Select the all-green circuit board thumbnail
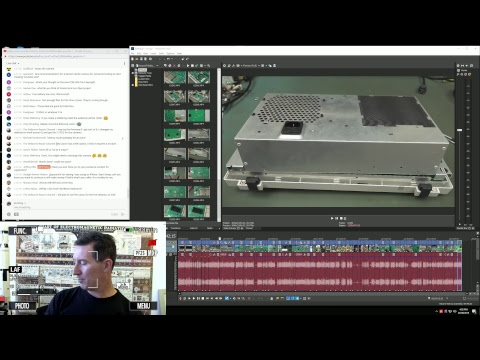The image size is (480, 360). [x=199, y=116]
